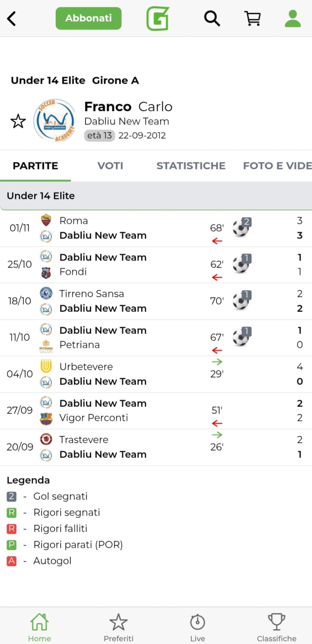This screenshot has width=312, height=644.
Task: Tap the Dabliu New Team club logo
Action: tap(55, 120)
